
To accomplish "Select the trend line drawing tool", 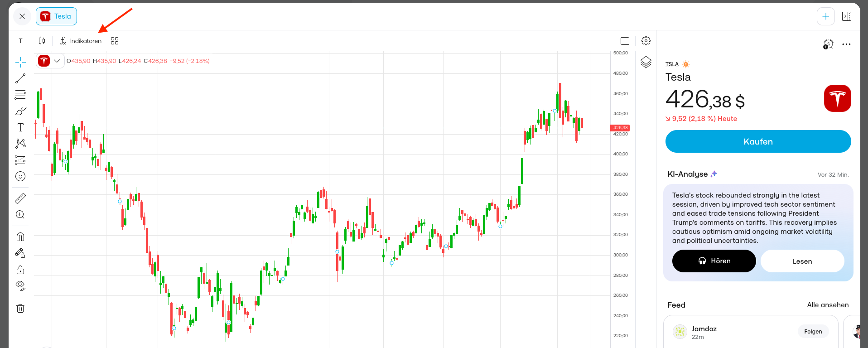I will coord(20,78).
